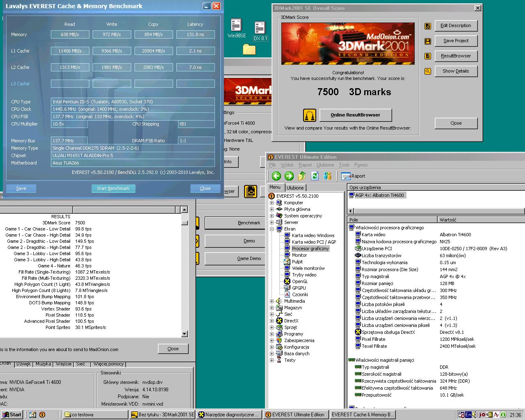This screenshot has height=420, width=525.
Task: Click the Refresh icon in EVEREST toolbar
Action: (x=315, y=176)
